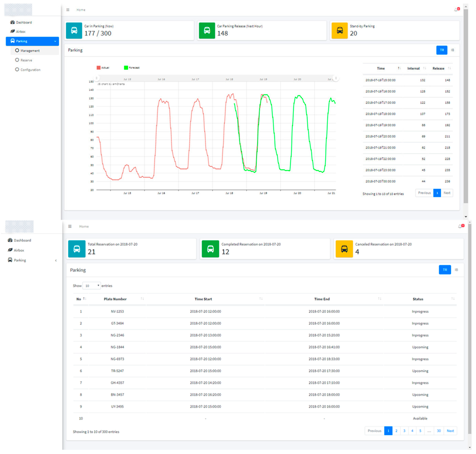
Task: Open the Show entries count dropdown
Action: point(91,286)
